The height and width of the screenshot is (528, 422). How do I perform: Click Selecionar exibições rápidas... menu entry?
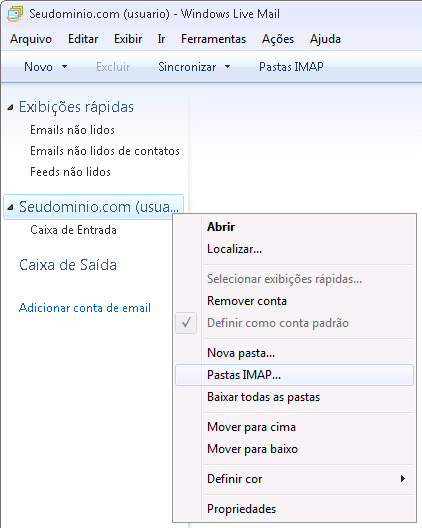(294, 279)
